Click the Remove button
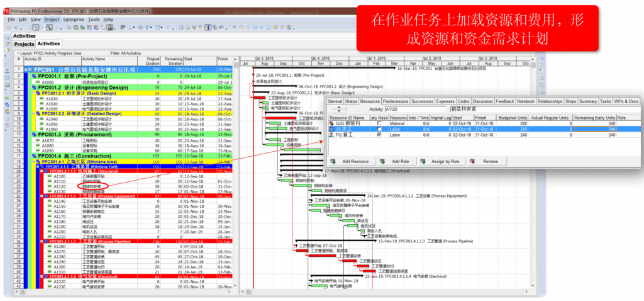 pos(487,161)
